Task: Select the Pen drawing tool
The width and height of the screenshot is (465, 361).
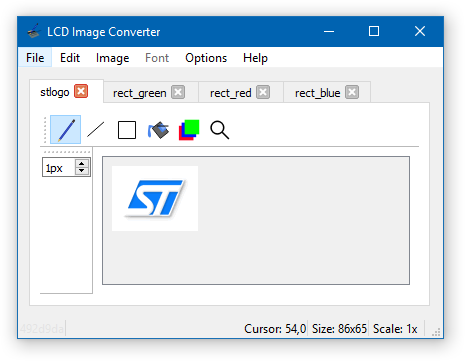Action: coord(65,129)
